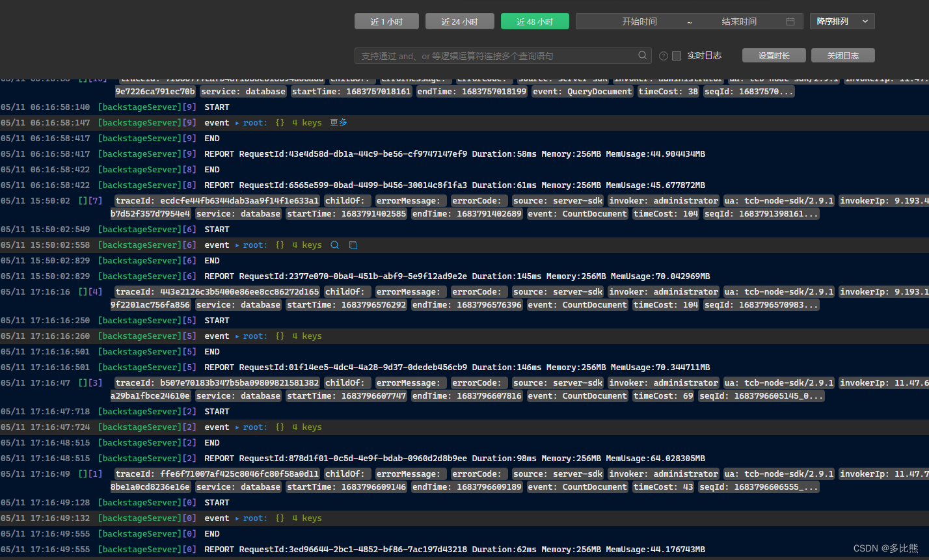Click the 更多 link on 06:16:58:147 row

(339, 123)
